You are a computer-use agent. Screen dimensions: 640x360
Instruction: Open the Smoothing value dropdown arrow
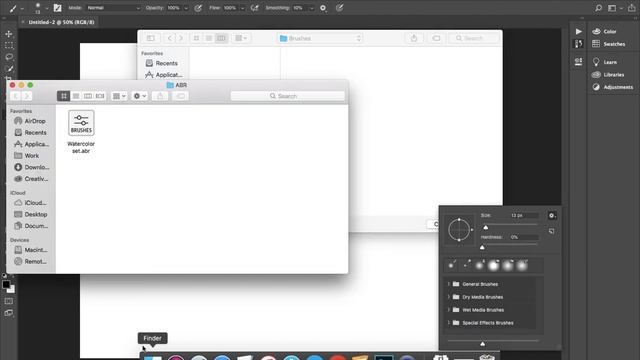pyautogui.click(x=312, y=8)
